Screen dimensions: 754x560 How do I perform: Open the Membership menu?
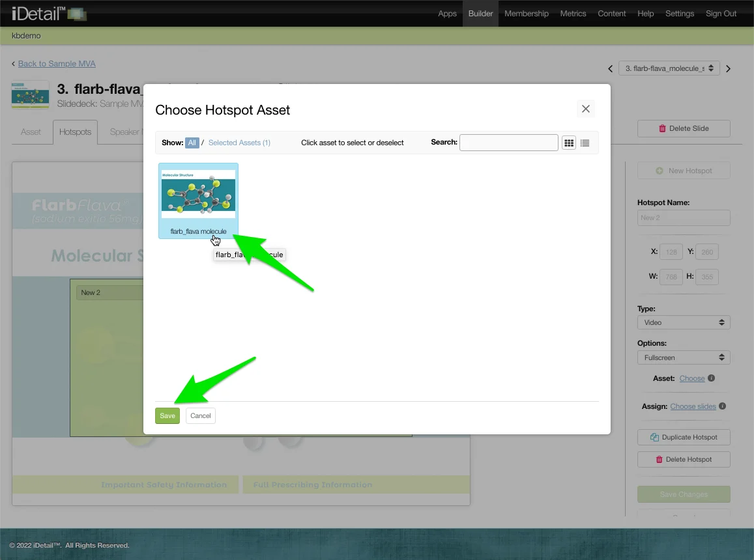(x=527, y=14)
